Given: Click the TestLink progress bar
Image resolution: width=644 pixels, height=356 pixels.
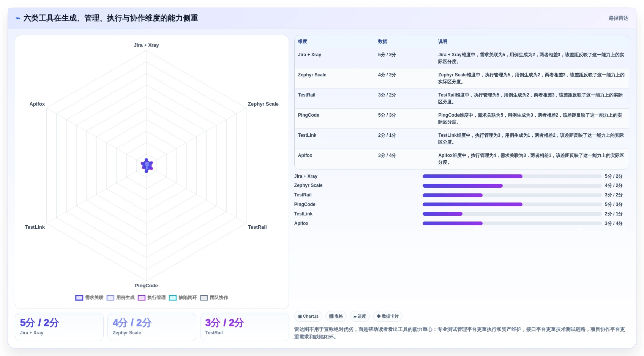Looking at the screenshot, I should [x=512, y=214].
